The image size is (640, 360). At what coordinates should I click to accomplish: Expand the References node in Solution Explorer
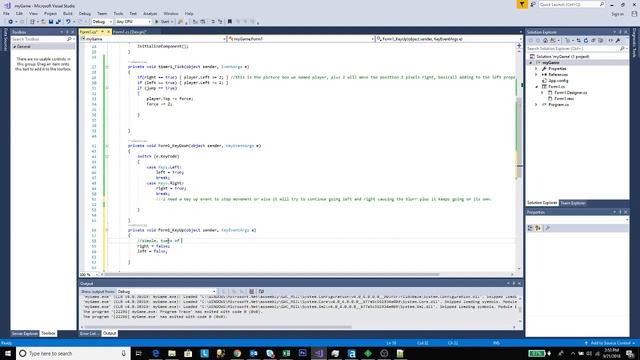click(x=536, y=75)
